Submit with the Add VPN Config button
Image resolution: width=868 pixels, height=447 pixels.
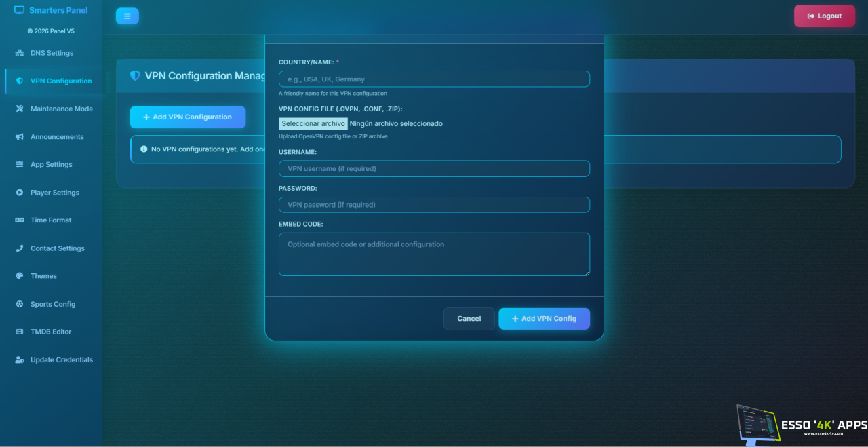tap(544, 319)
